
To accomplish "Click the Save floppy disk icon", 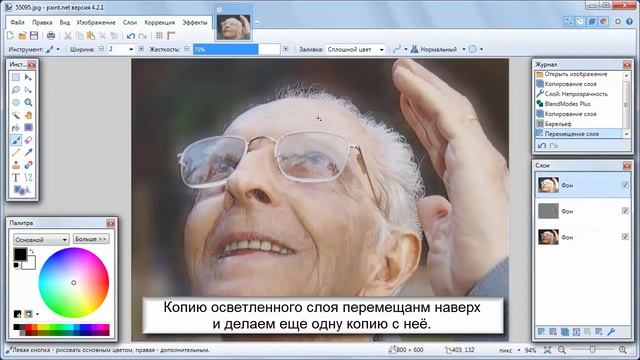I will pyautogui.click(x=34, y=36).
